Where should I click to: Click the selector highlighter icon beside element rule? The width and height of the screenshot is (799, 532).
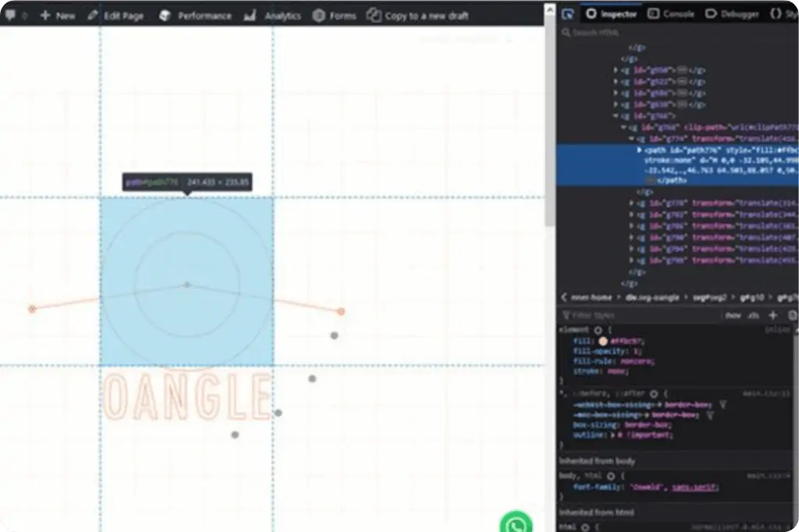pos(598,330)
